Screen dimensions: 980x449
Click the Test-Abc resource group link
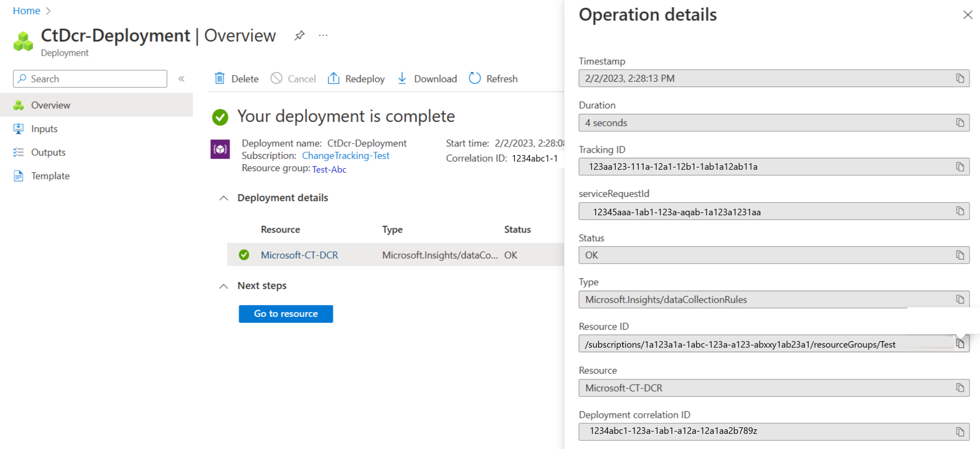[329, 169]
